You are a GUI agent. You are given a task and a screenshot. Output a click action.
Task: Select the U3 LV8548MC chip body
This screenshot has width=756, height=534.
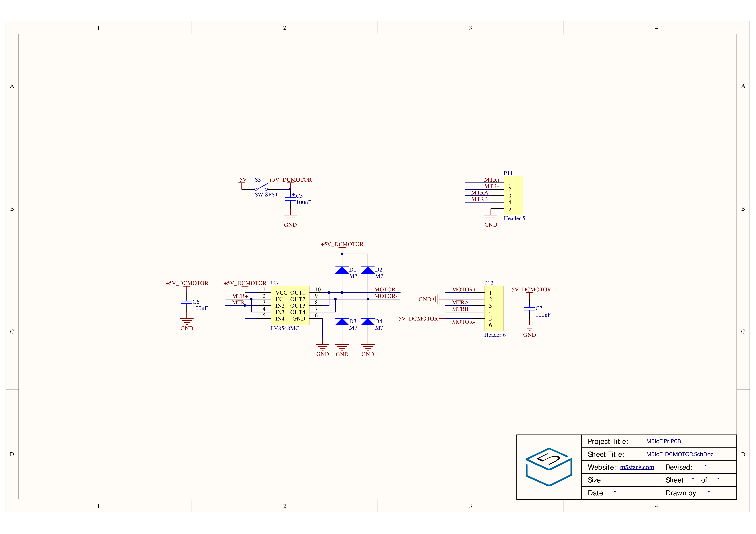(290, 306)
